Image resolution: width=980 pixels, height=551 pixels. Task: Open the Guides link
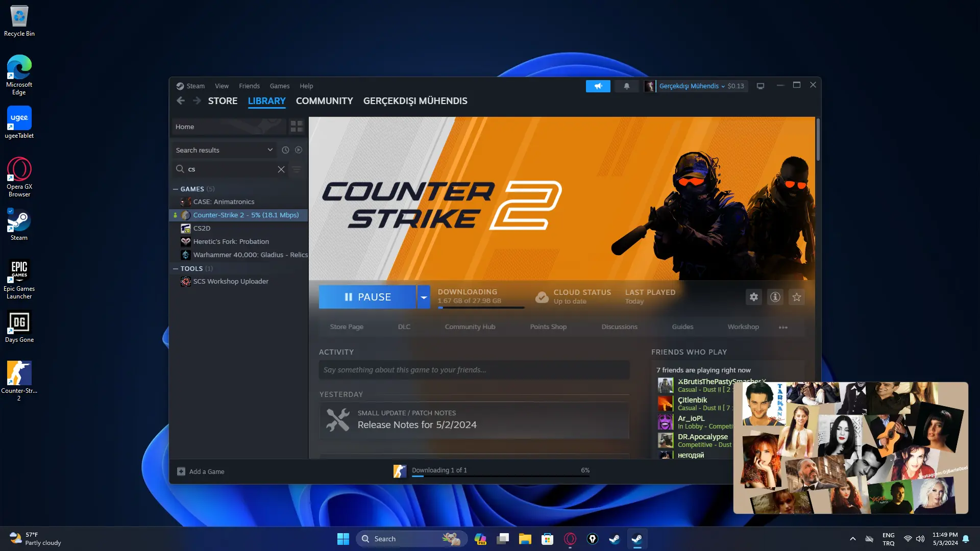click(x=682, y=327)
